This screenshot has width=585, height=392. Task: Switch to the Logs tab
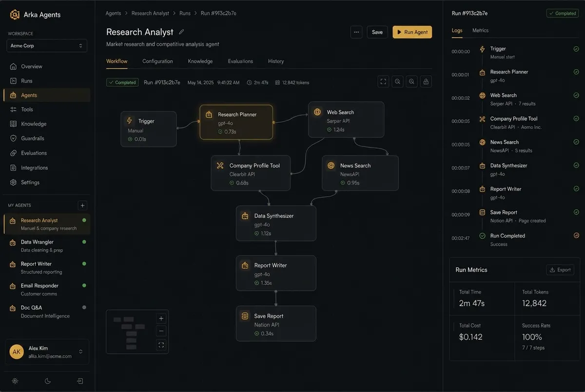(457, 30)
